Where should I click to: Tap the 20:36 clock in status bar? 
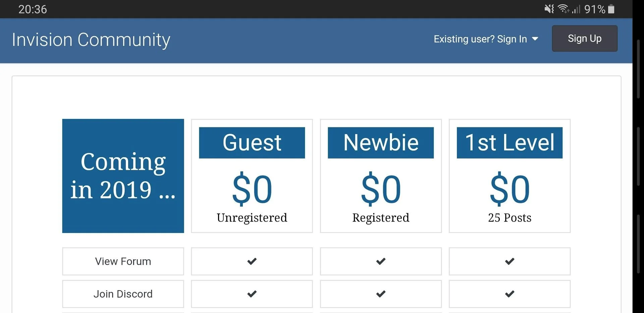tap(33, 9)
